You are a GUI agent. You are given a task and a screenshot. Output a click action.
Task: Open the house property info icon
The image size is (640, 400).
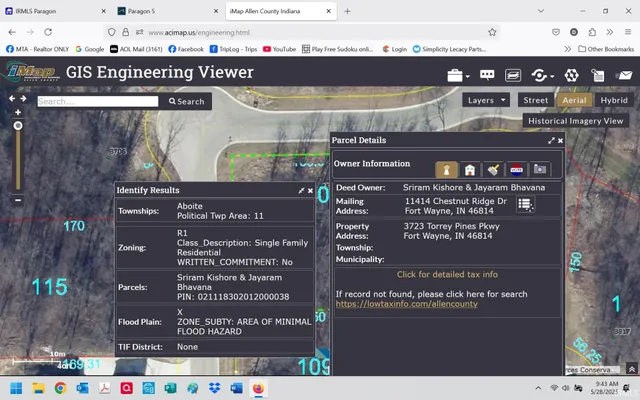coord(469,170)
